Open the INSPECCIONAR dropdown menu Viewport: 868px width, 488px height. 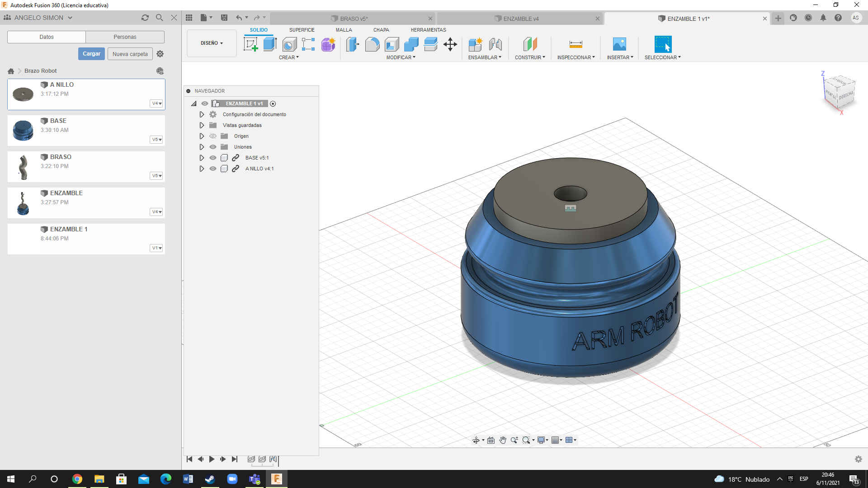[576, 57]
